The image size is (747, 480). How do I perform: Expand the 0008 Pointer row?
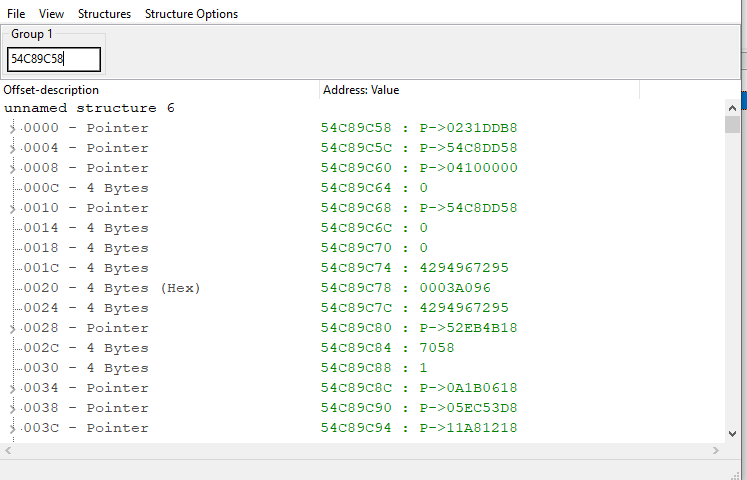pos(12,168)
